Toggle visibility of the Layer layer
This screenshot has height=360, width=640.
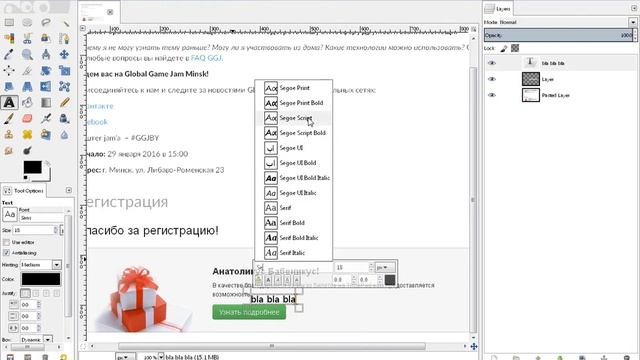click(x=492, y=79)
